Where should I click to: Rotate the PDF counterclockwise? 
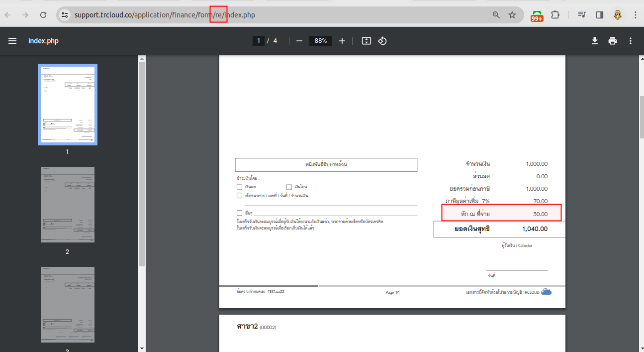click(382, 41)
